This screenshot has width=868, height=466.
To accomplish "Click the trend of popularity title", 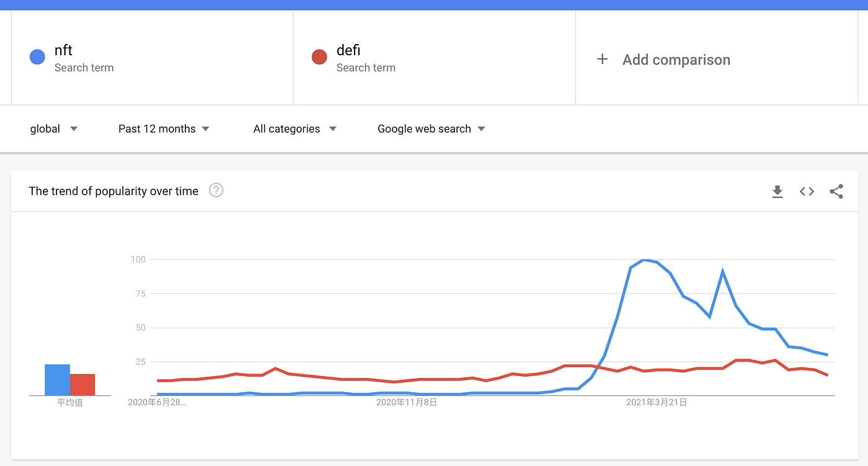I will click(x=113, y=191).
